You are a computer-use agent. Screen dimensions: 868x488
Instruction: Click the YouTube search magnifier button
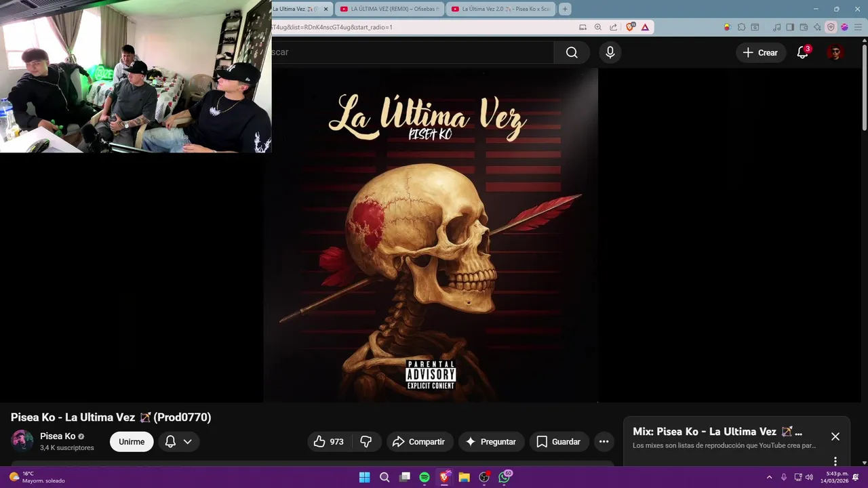click(x=572, y=52)
